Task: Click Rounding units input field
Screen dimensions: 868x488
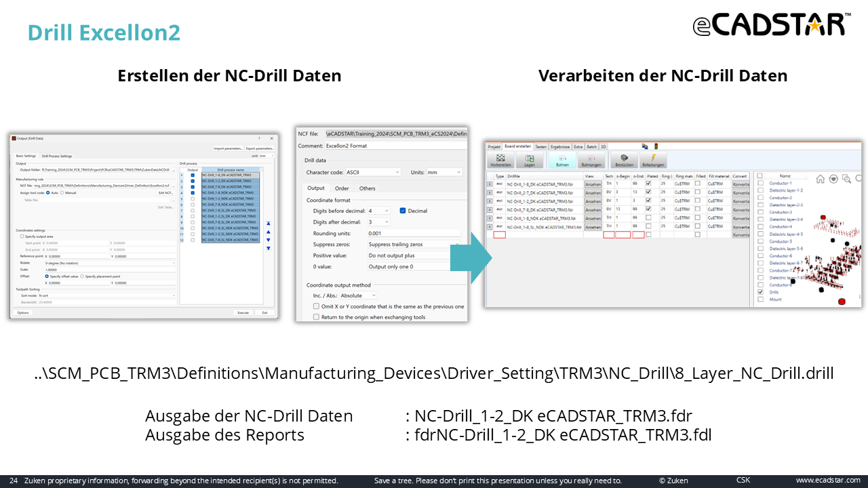Action: tap(414, 233)
